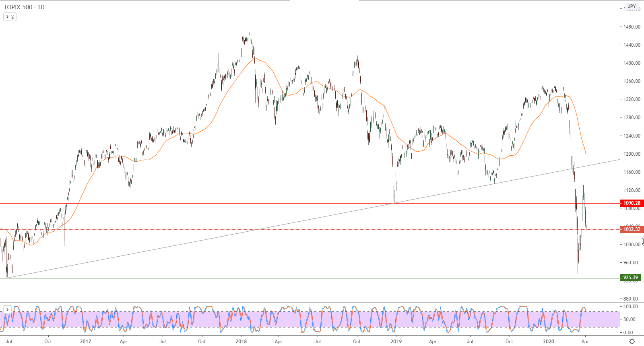Image resolution: width=644 pixels, height=346 pixels.
Task: Expand the indicator legend showing 2
Action: pyautogui.click(x=10, y=17)
